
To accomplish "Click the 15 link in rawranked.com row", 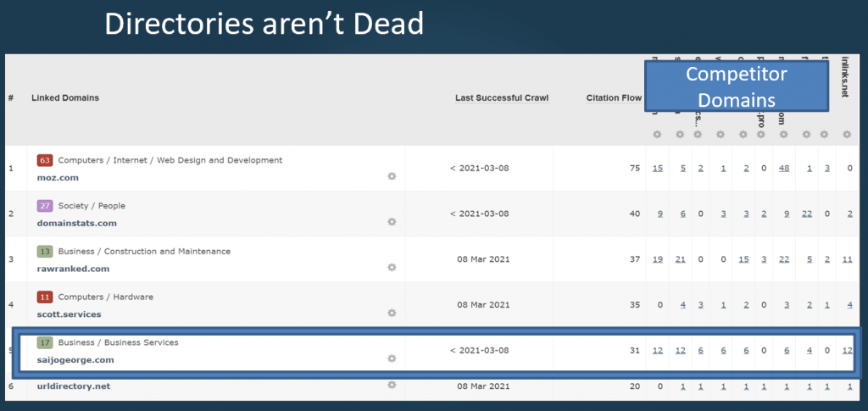I will (744, 258).
